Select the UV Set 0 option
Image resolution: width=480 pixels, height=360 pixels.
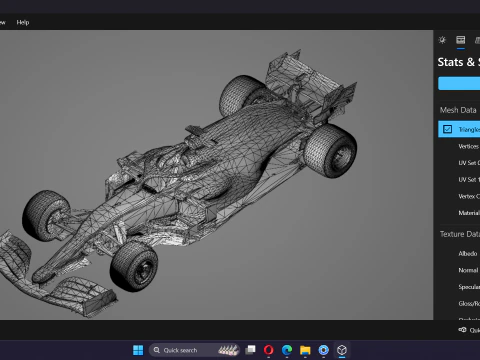point(469,163)
